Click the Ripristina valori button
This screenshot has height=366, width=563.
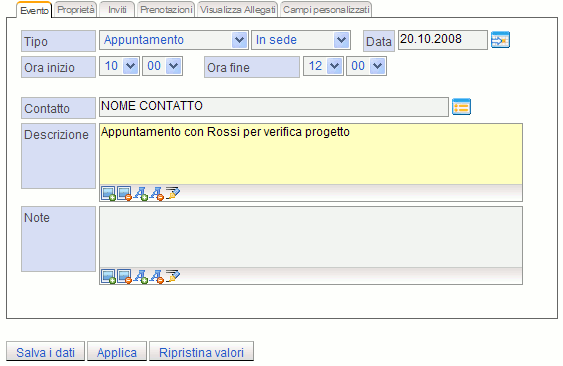201,352
